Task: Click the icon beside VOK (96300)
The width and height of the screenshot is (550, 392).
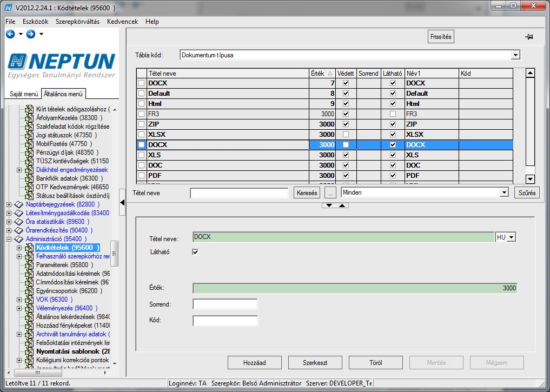Action: coord(30,300)
